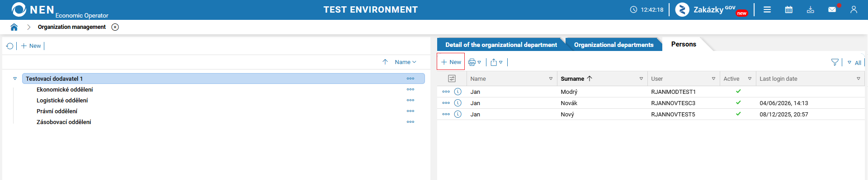Viewport: 868px width, 180px height.
Task: Click surname cell Modrý
Action: pos(569,92)
